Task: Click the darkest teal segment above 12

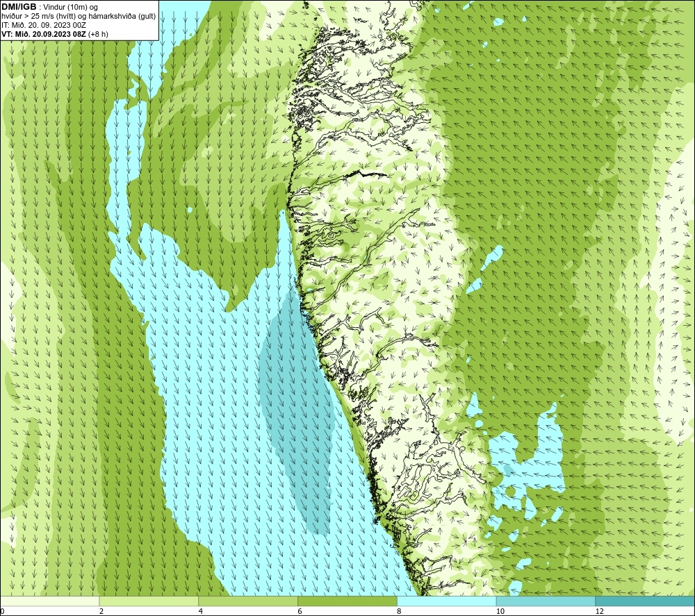Action: (x=646, y=601)
